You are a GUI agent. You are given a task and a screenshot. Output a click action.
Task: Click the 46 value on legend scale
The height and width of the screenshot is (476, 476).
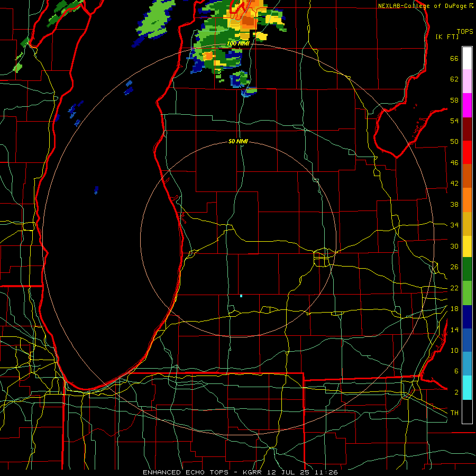pos(454,163)
